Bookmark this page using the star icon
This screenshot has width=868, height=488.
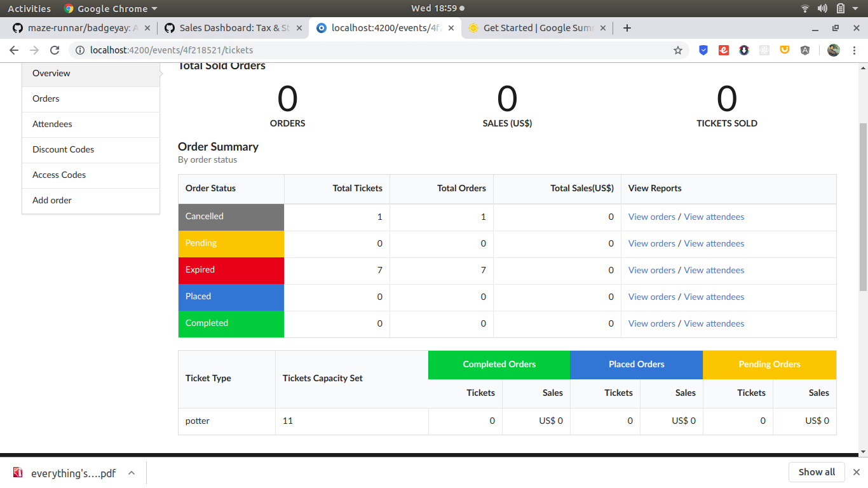[678, 50]
